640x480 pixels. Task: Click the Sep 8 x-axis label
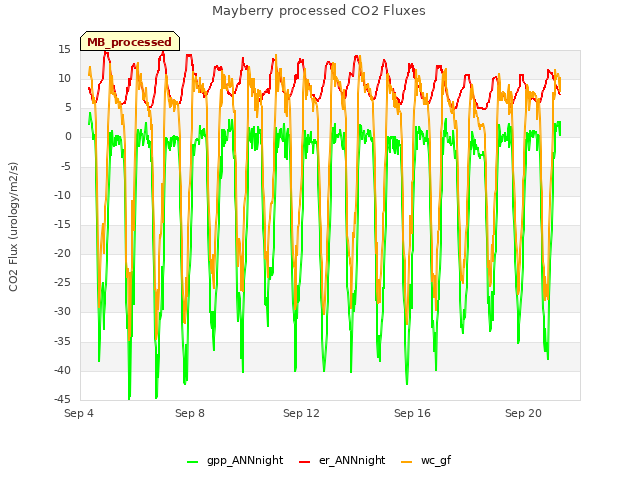pyautogui.click(x=190, y=413)
